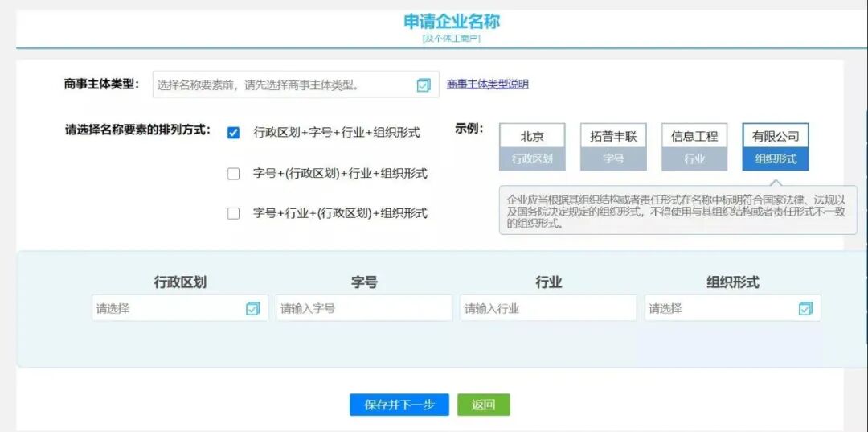Focus the 请输入行业 input field
Viewport: 868px width, 432px height.
pyautogui.click(x=549, y=308)
